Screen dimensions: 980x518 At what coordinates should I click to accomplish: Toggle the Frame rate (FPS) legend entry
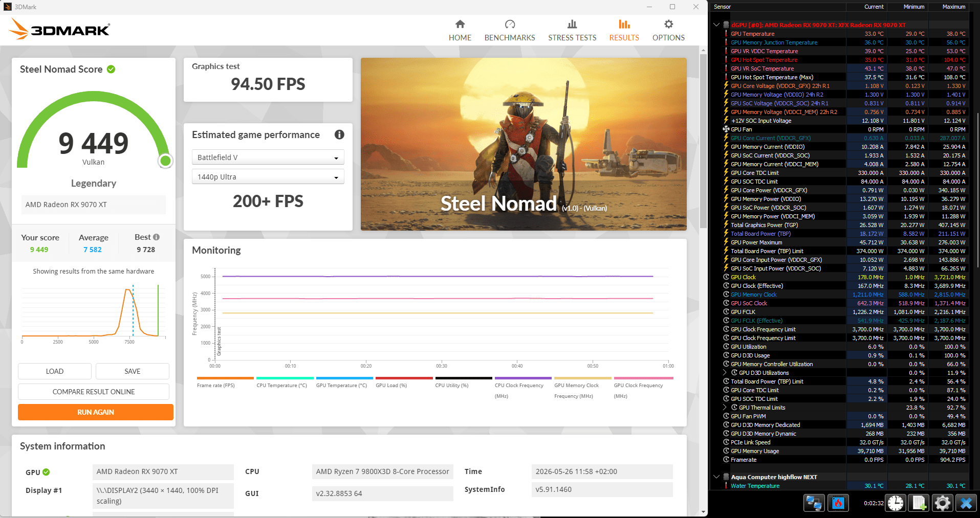click(x=225, y=383)
